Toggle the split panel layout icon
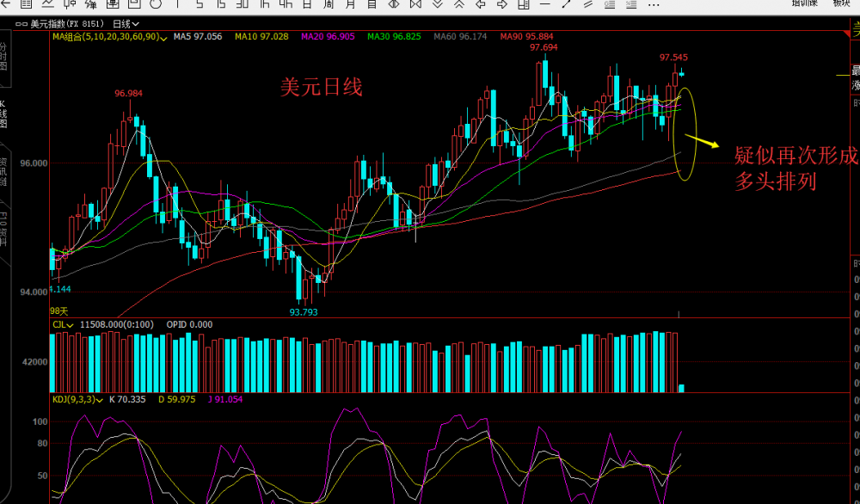 [524, 3]
